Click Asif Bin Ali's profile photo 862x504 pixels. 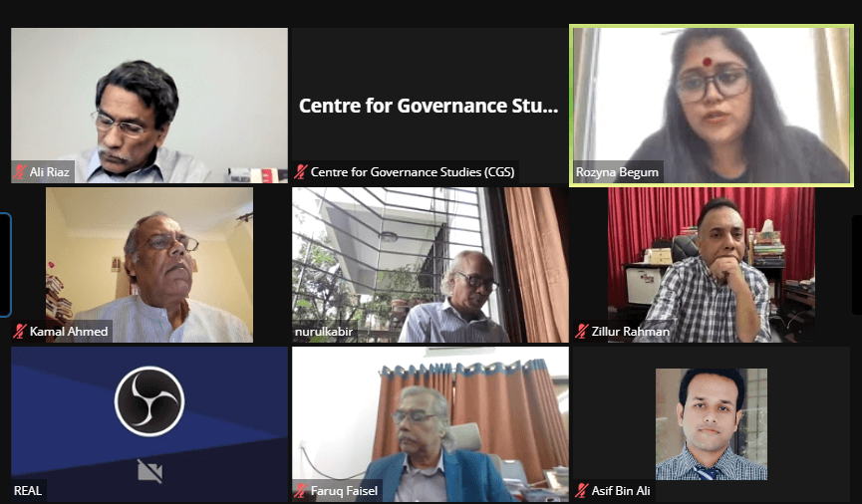click(x=712, y=424)
